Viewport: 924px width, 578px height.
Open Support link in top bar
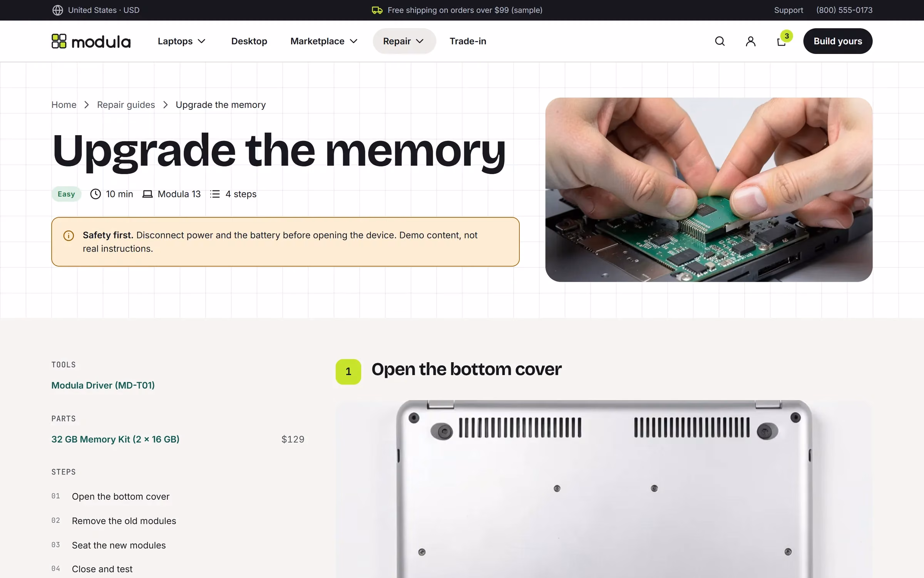(788, 10)
